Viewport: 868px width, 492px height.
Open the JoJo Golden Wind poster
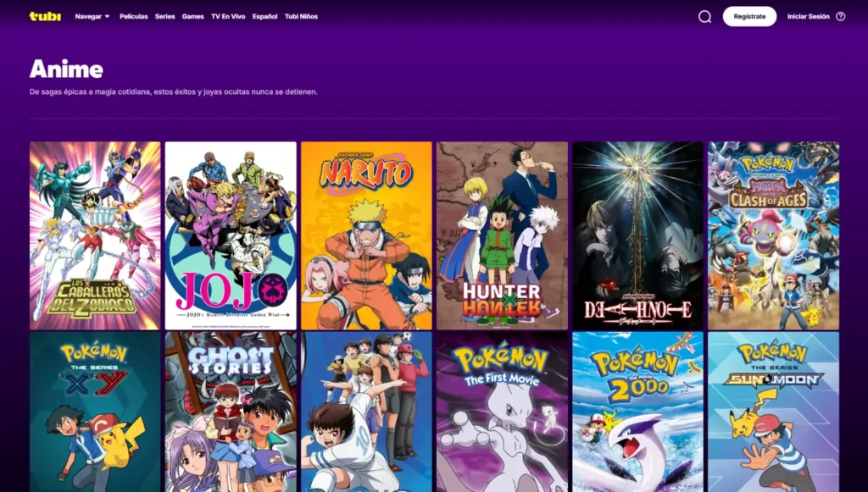point(231,235)
